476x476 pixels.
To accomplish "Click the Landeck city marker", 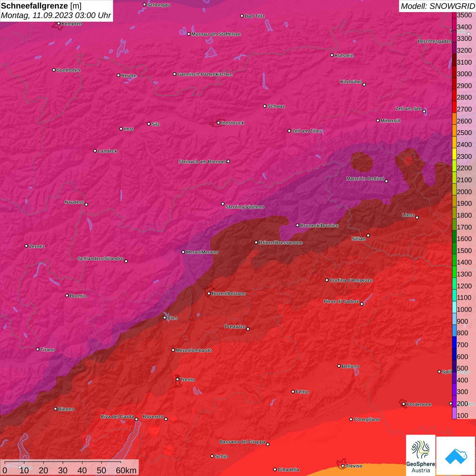I will click(x=95, y=151).
